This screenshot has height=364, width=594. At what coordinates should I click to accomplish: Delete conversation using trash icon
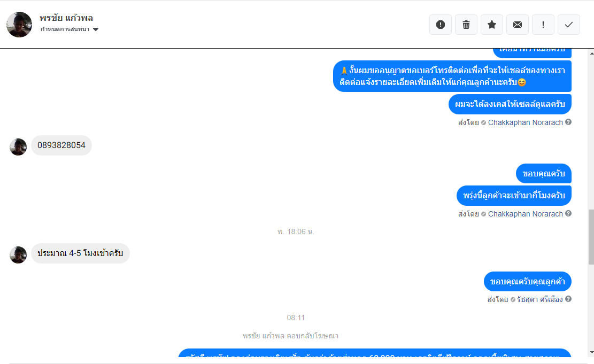466,25
